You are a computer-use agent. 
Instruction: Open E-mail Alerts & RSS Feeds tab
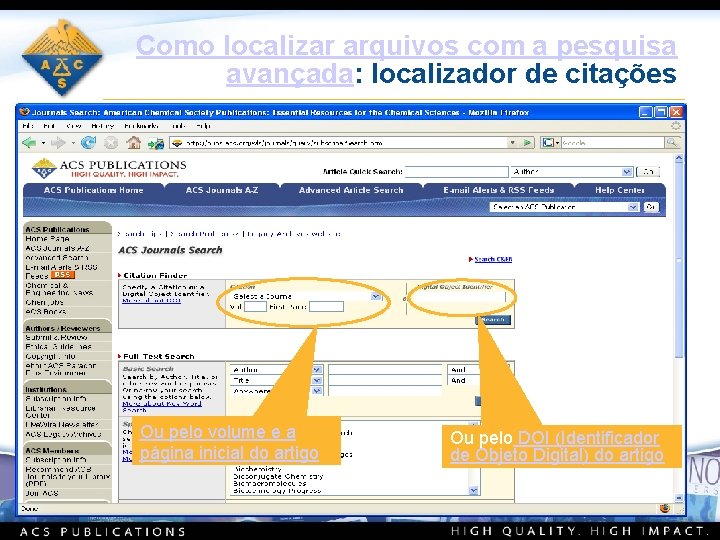(x=499, y=190)
